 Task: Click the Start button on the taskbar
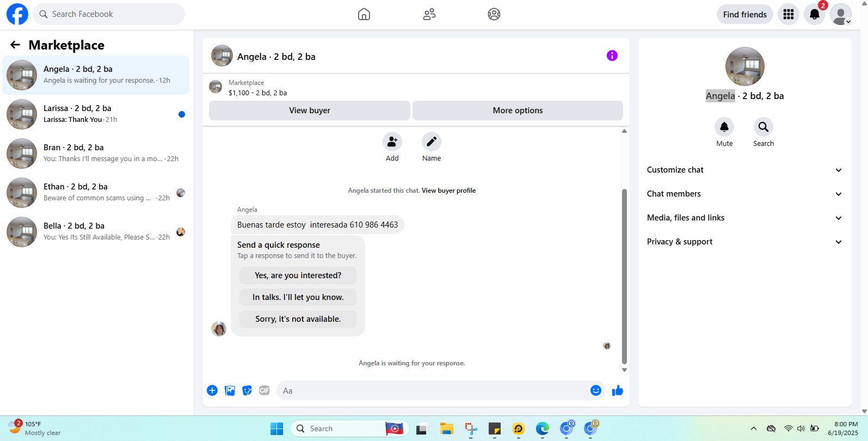pyautogui.click(x=277, y=429)
